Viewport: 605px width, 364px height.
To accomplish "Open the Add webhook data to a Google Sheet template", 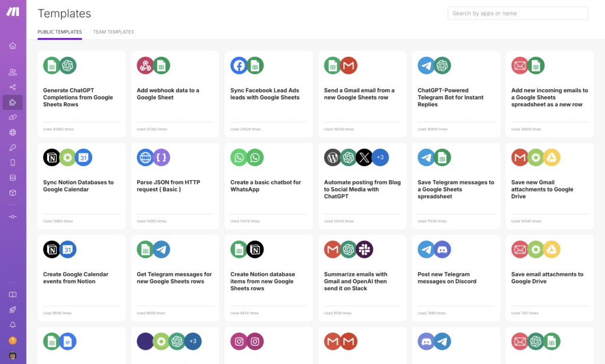I will (x=168, y=94).
